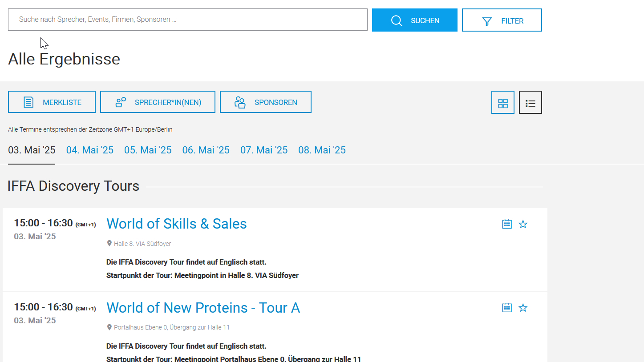Switch to the 04. Mai '25 tab
The image size is (644, 362).
click(x=90, y=150)
